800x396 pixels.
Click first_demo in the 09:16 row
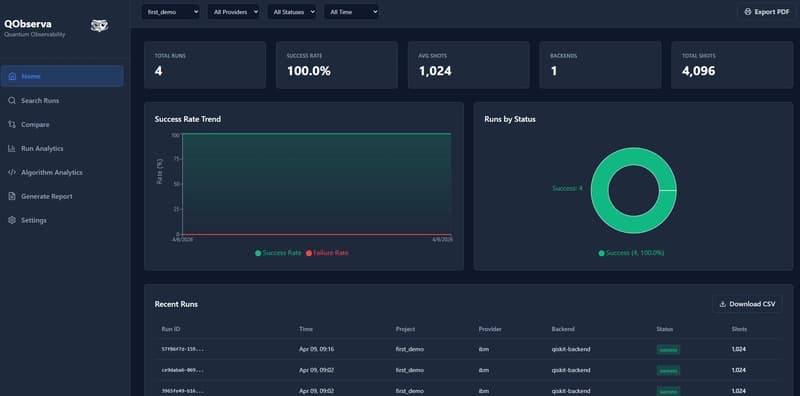[410, 349]
